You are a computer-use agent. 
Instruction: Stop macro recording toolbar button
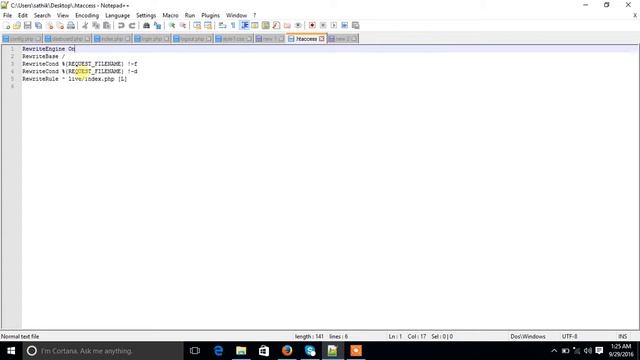click(x=323, y=25)
